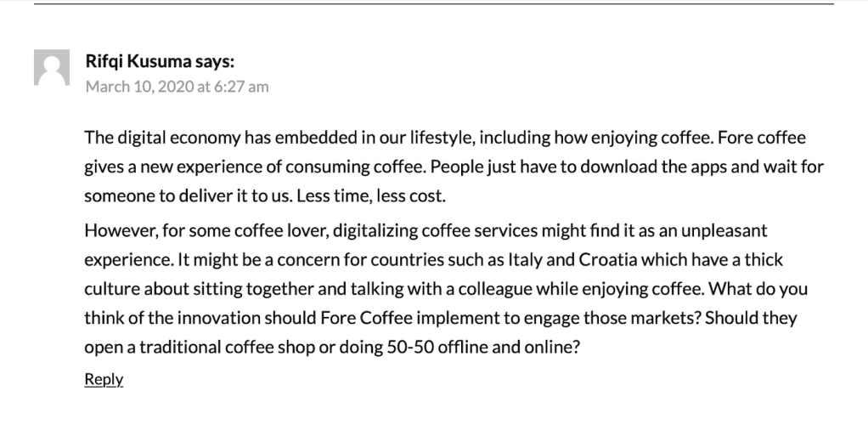Click the word "Croatia" in the comment

coord(610,259)
